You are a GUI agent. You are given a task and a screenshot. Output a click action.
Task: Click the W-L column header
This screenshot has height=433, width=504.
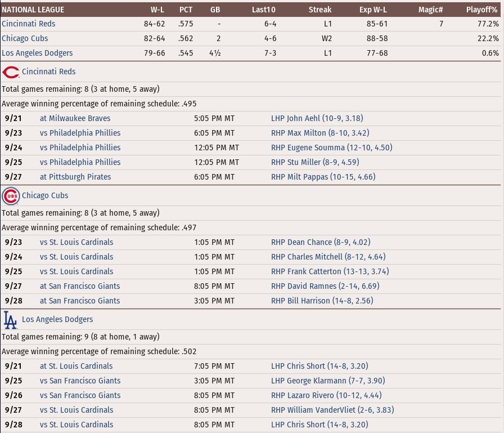[157, 10]
